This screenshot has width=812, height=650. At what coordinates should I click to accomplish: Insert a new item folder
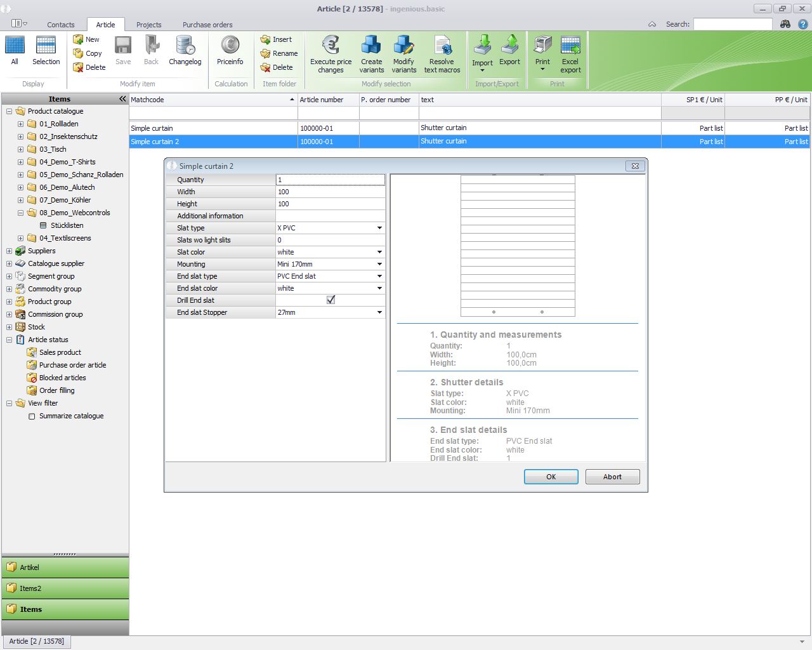pos(276,39)
